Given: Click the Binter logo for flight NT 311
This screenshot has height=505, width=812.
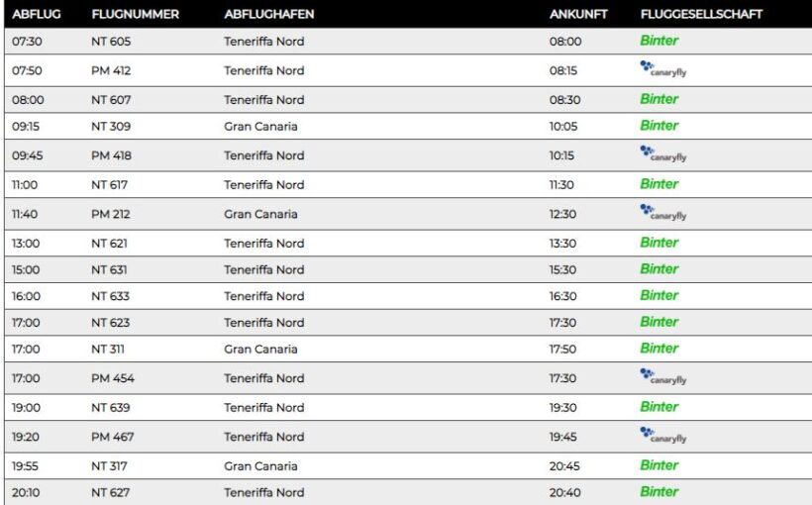Looking at the screenshot, I should (x=659, y=349).
